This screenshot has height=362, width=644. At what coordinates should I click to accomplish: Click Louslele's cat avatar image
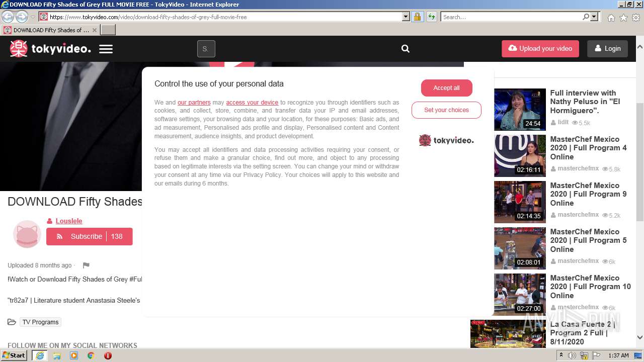pos(27,234)
